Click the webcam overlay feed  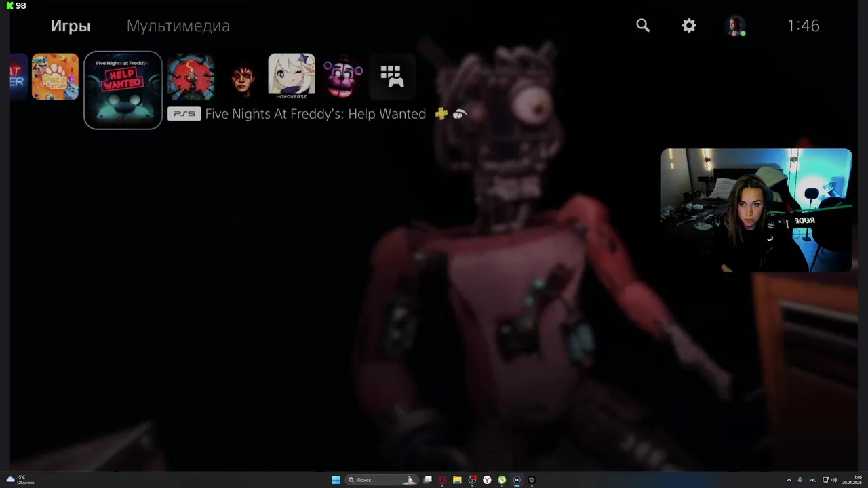click(756, 210)
